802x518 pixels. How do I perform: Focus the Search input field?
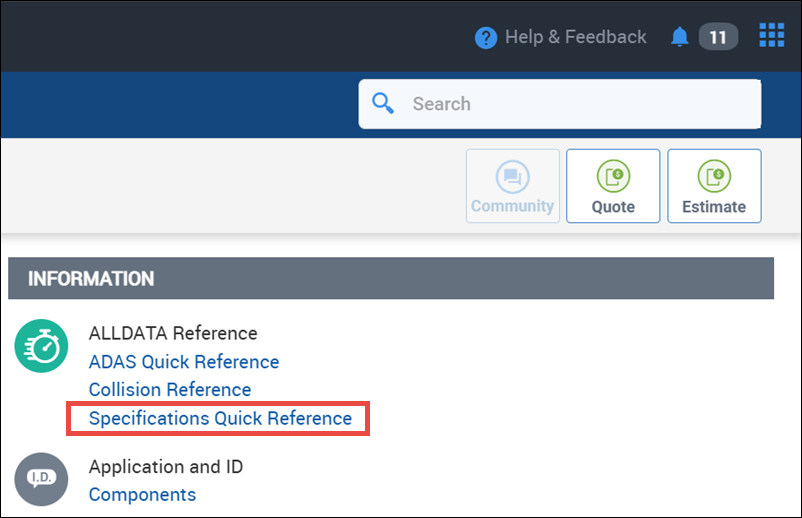pos(560,104)
